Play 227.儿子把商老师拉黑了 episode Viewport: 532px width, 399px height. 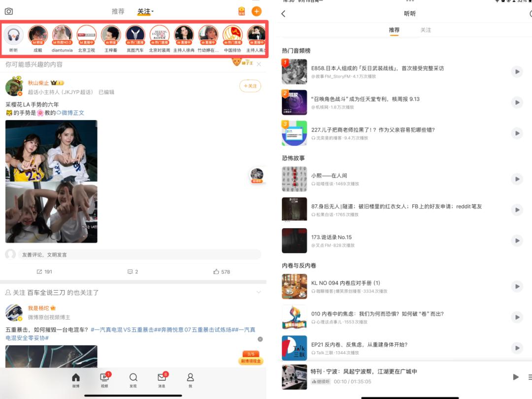tap(517, 133)
